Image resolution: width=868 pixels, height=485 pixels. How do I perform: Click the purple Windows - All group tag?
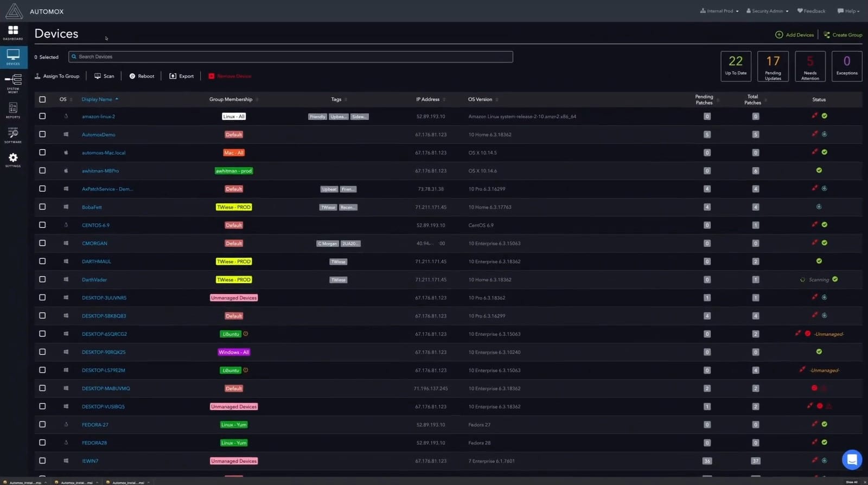tap(234, 352)
